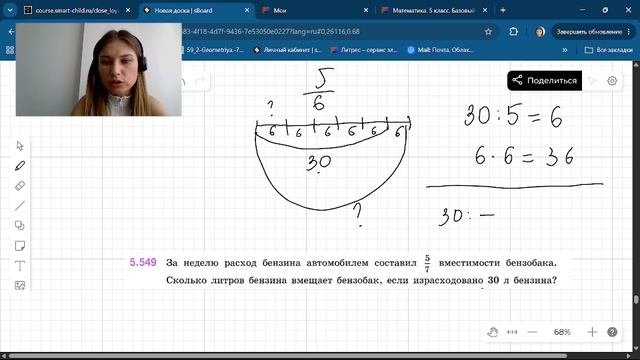The height and width of the screenshot is (360, 640).
Task: Bookmark this page with the star icon
Action: (x=488, y=31)
